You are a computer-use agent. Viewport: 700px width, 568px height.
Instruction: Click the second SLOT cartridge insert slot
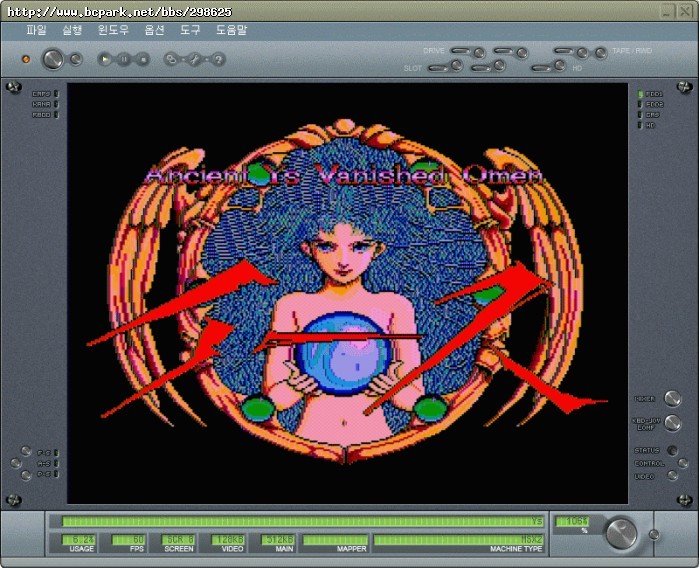481,68
